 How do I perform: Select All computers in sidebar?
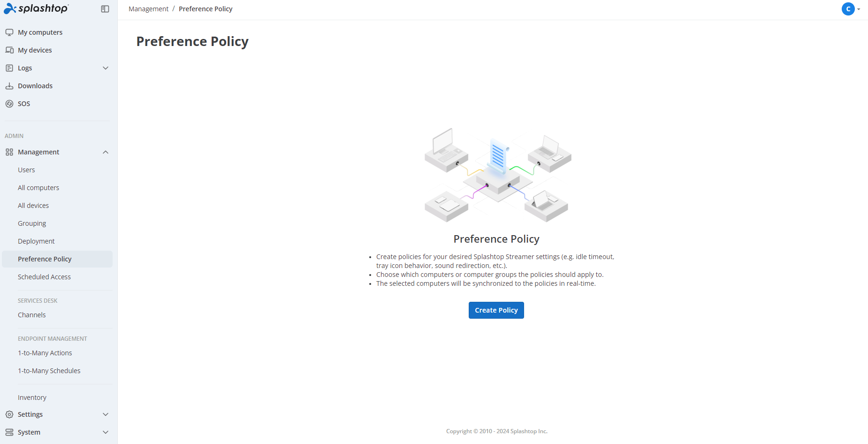point(38,188)
